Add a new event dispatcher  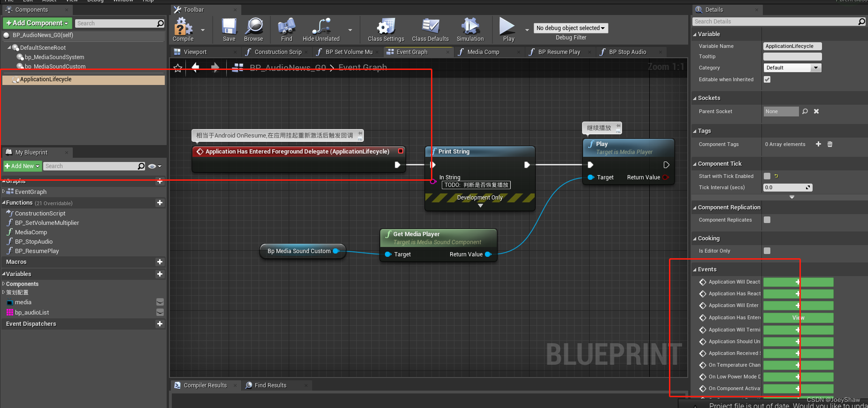(x=160, y=324)
